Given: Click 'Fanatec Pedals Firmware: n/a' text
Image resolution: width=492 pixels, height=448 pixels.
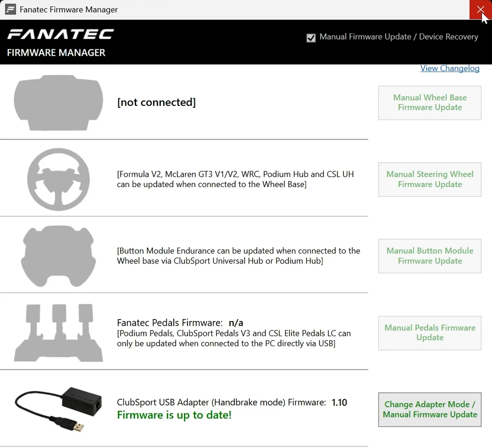Looking at the screenshot, I should (180, 323).
